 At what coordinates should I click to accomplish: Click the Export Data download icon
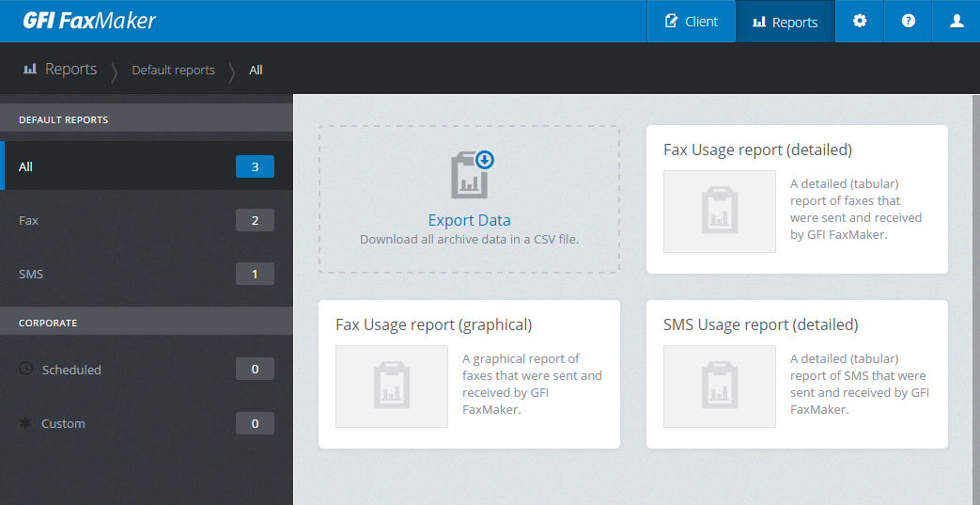(472, 174)
